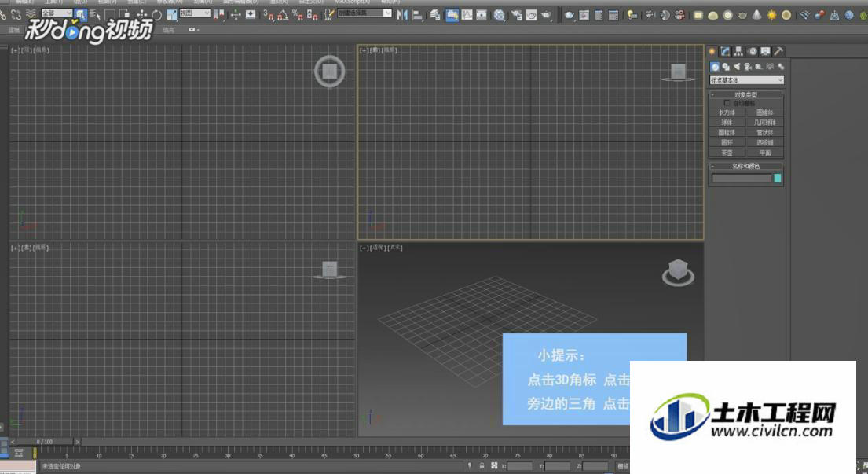Switch to the Display command panel tab

[x=765, y=51]
